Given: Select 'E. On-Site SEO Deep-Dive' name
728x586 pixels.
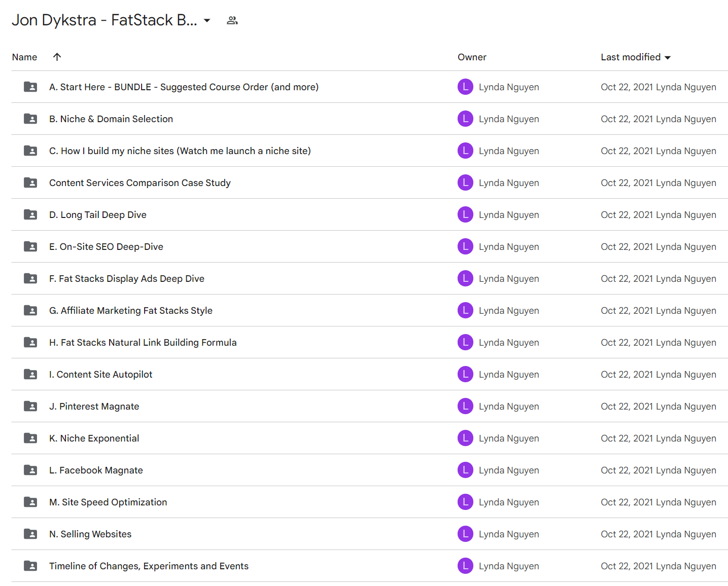Looking at the screenshot, I should coord(106,247).
